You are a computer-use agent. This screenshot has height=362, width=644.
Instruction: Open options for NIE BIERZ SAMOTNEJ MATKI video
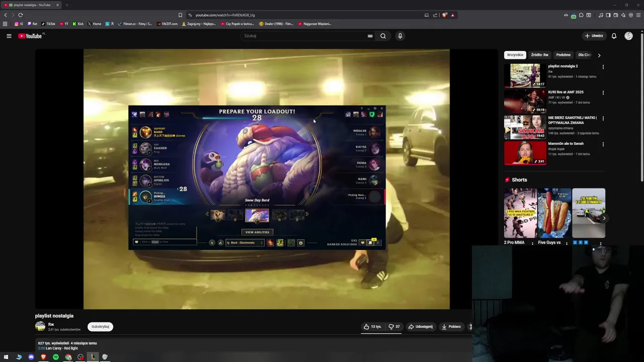click(603, 119)
